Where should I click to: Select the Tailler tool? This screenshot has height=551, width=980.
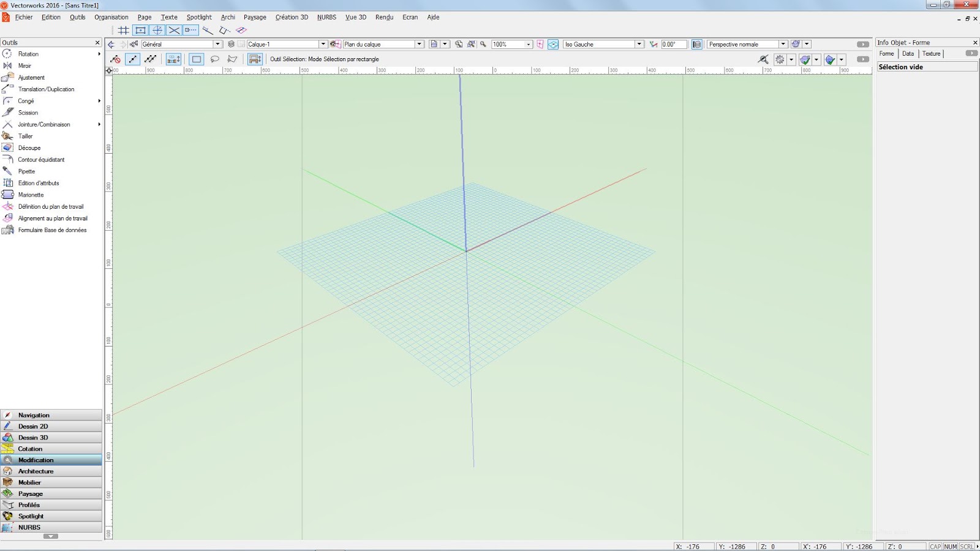(24, 136)
